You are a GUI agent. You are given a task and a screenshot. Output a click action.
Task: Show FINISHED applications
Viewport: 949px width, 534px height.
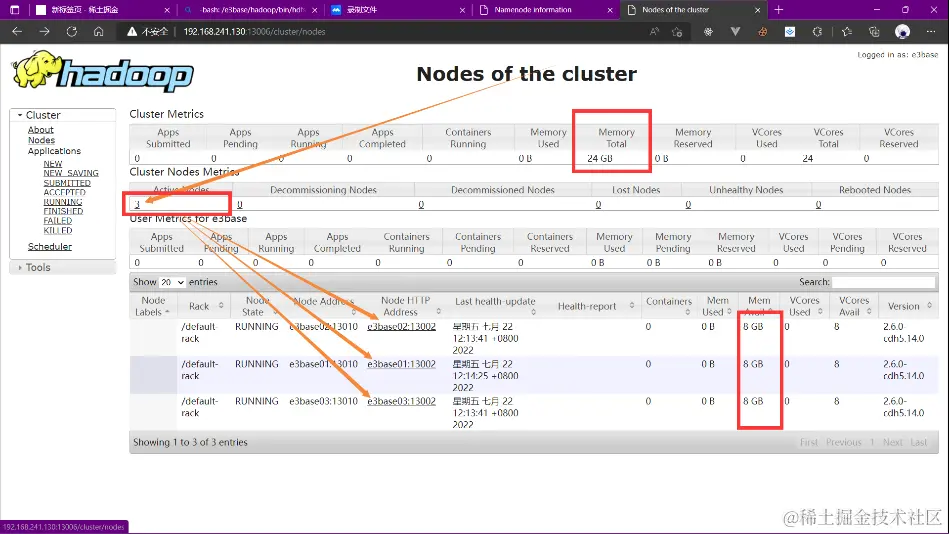tap(63, 211)
